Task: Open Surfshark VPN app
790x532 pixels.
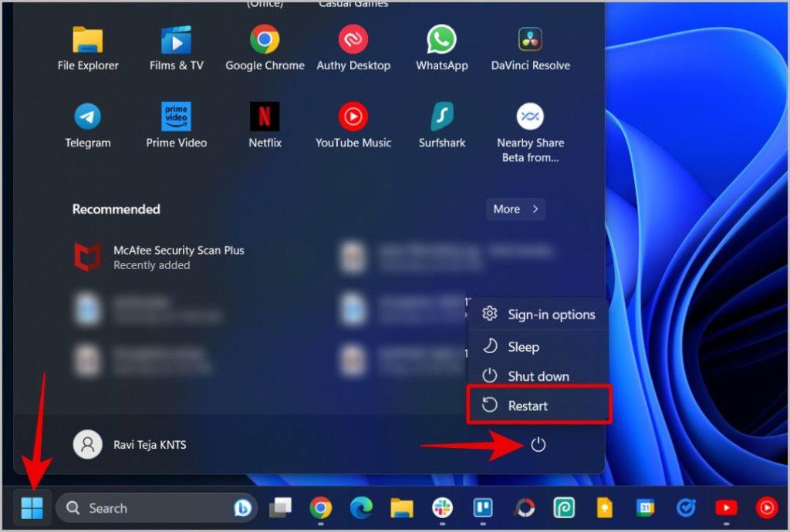Action: [442, 126]
